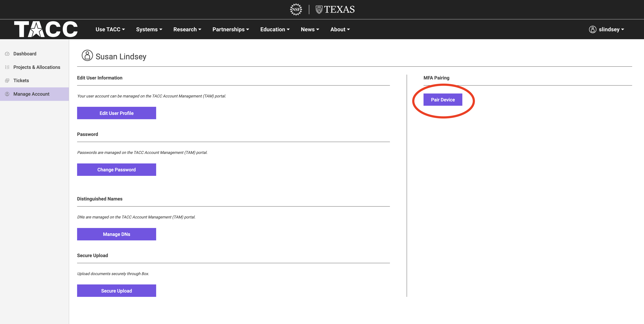644x324 pixels.
Task: Click the Edit User Profile button
Action: click(116, 113)
